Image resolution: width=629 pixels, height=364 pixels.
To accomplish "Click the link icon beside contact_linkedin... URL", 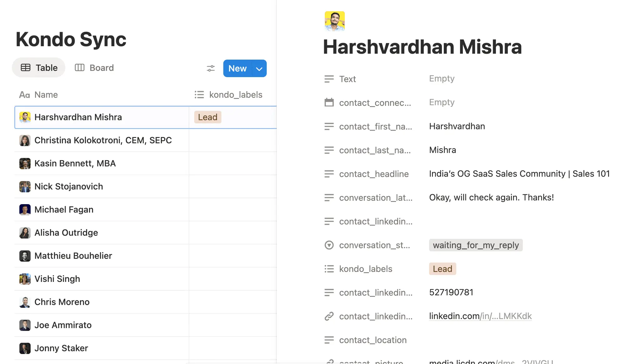I will pyautogui.click(x=329, y=316).
